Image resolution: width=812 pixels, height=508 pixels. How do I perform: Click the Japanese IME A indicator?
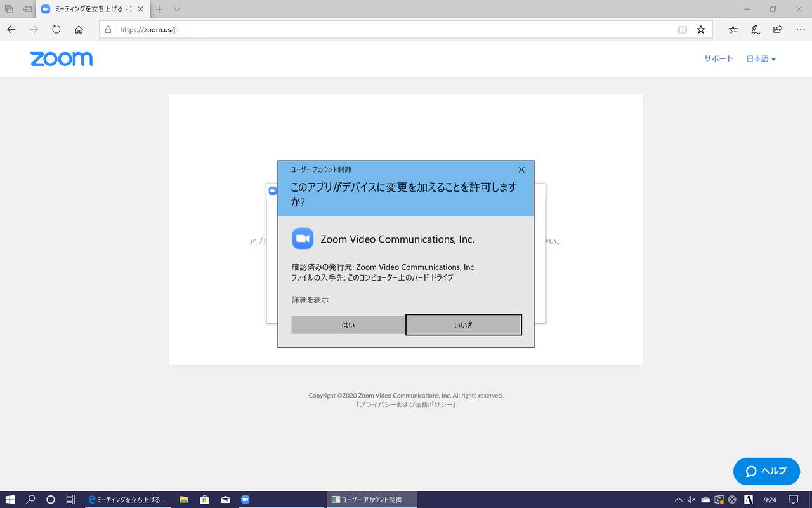tap(749, 500)
